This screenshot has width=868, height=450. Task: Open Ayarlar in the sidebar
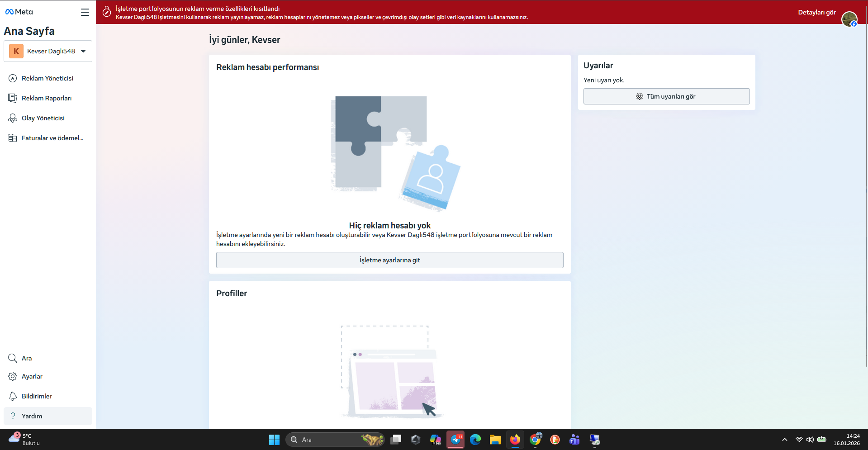48,376
